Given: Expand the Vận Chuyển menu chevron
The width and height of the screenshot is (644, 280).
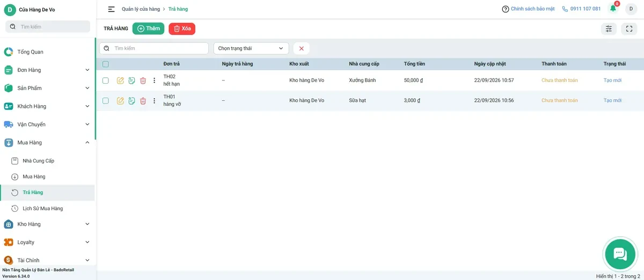Looking at the screenshot, I should [87, 124].
